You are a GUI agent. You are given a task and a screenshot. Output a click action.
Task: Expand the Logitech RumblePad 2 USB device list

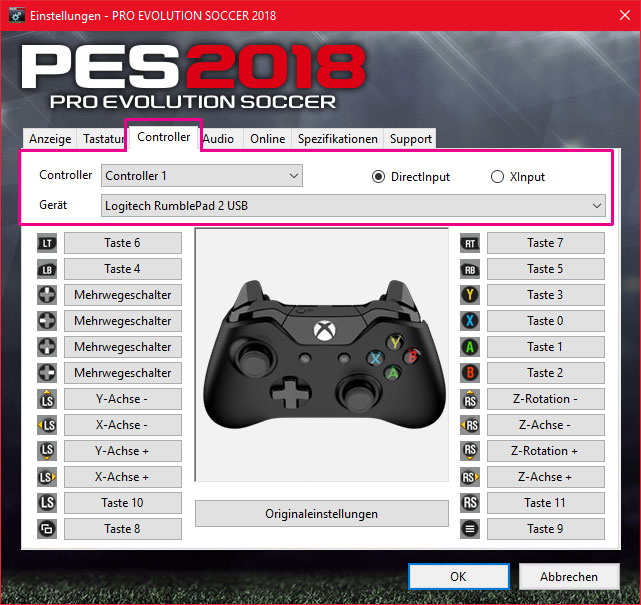tap(353, 206)
